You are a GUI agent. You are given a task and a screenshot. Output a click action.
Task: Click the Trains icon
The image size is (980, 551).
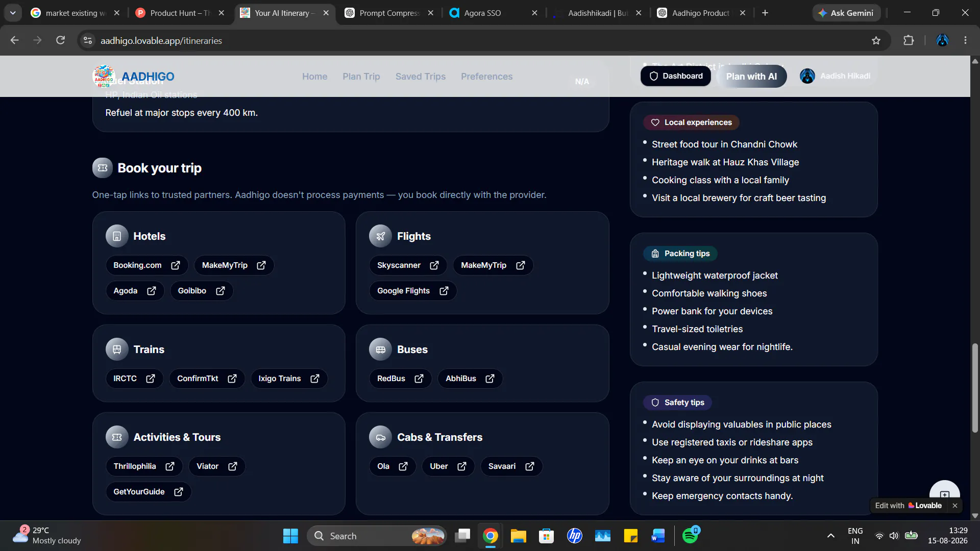[117, 349]
